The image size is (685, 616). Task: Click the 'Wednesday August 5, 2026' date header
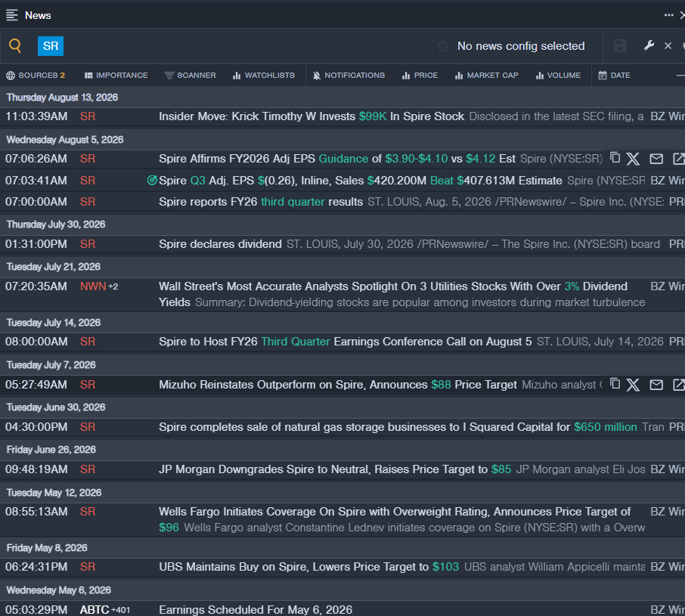click(x=65, y=140)
